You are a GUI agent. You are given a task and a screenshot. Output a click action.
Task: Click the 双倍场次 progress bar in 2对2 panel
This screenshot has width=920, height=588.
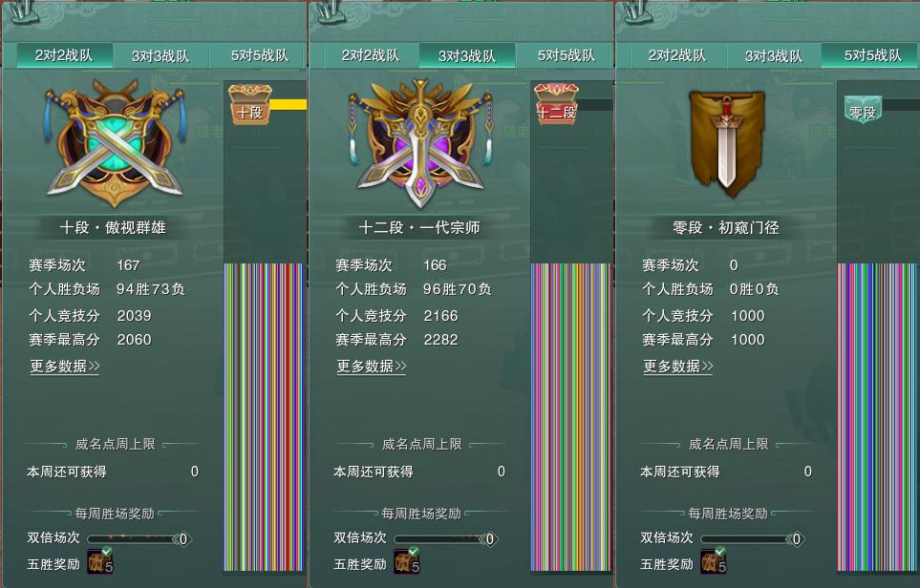pyautogui.click(x=139, y=538)
